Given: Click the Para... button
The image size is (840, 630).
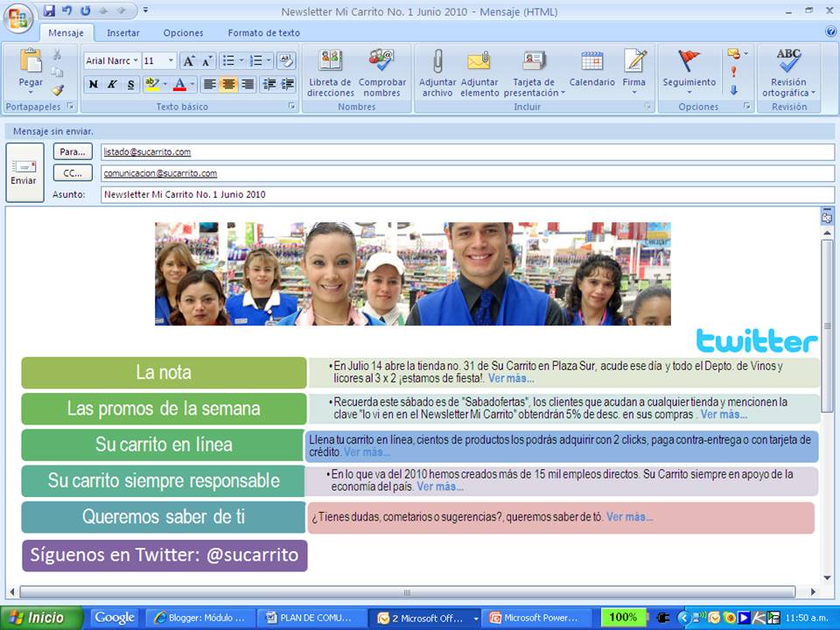Looking at the screenshot, I should 73,151.
